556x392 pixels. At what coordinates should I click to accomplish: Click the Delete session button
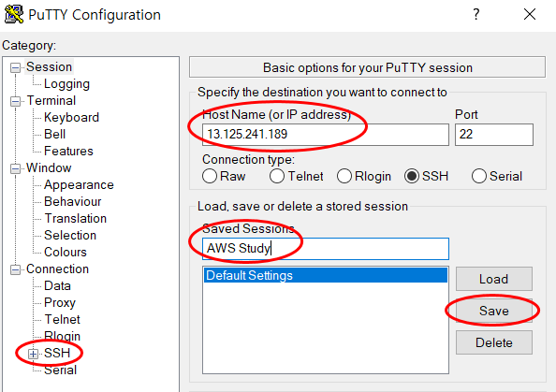(494, 342)
